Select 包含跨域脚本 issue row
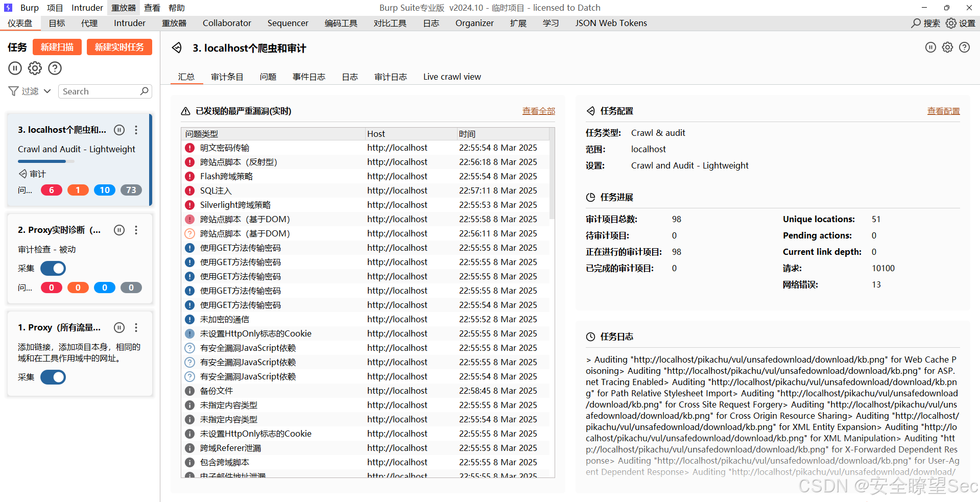Screen dimensions: 980x502 365,462
